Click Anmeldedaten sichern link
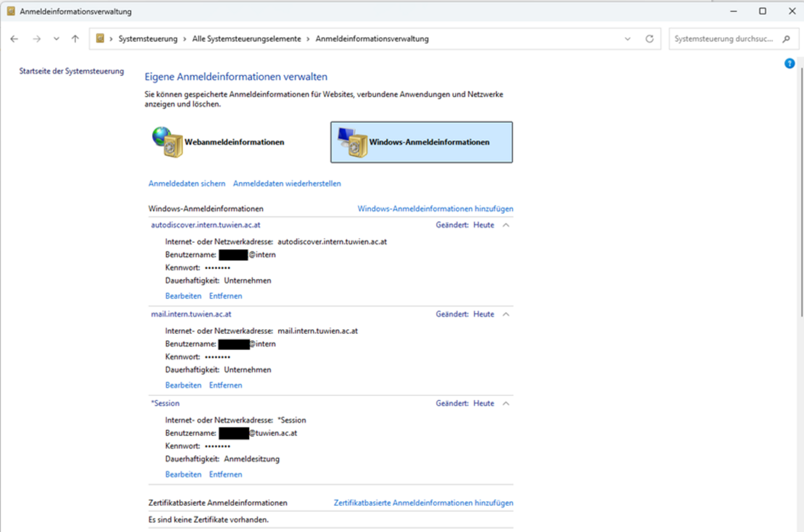This screenshot has height=532, width=804. [186, 183]
